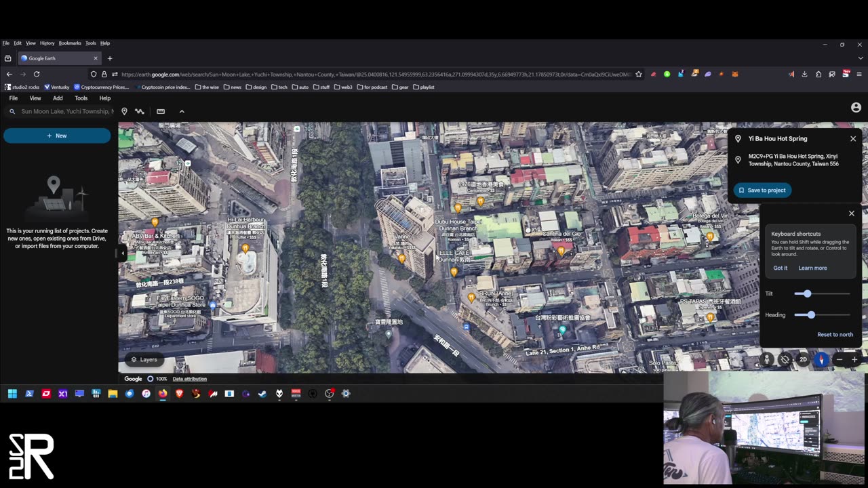Open the Google account avatar icon
Image resolution: width=868 pixels, height=488 pixels.
tap(856, 108)
